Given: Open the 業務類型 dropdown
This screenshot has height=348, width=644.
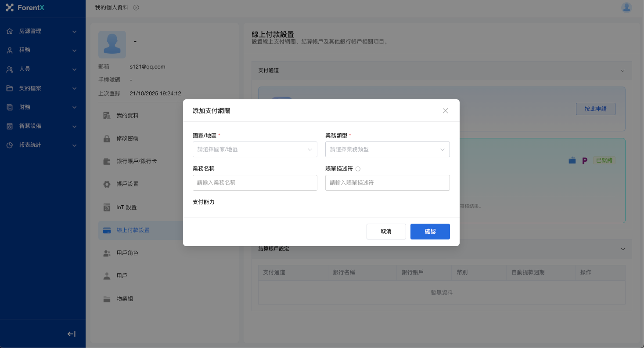Looking at the screenshot, I should click(x=387, y=149).
